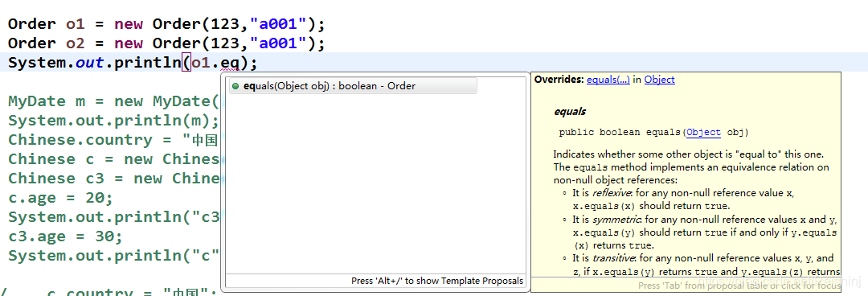
Task: Click the println("c3 line
Action: [x=114, y=217]
